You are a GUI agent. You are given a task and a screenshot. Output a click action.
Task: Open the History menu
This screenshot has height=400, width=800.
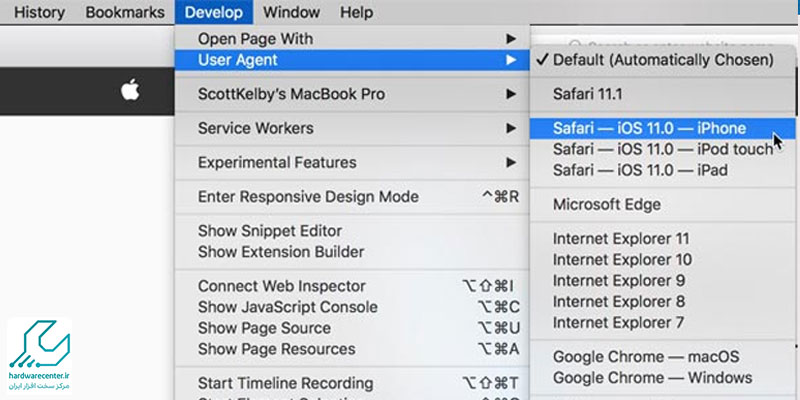pyautogui.click(x=39, y=12)
